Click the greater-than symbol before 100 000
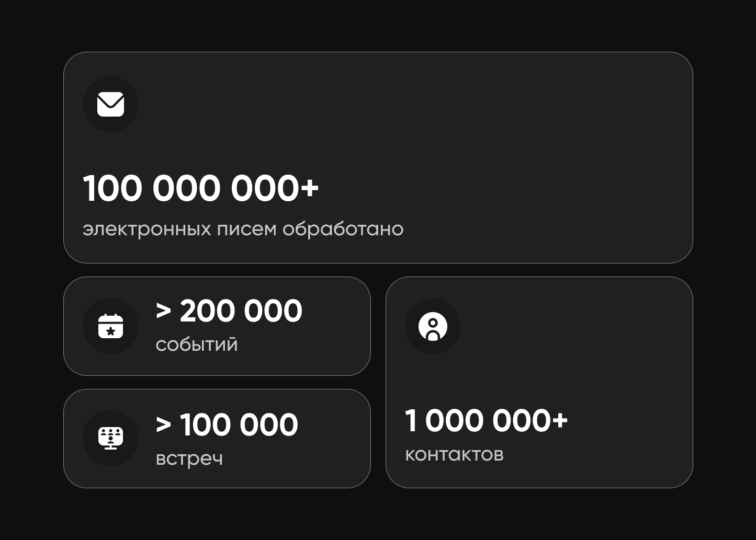 [x=164, y=424]
